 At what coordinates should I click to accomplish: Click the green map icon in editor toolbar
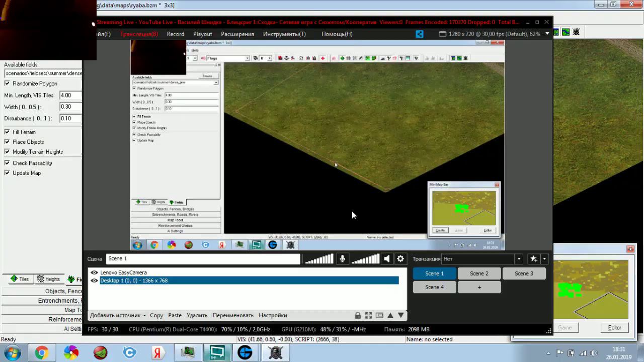coord(566,32)
